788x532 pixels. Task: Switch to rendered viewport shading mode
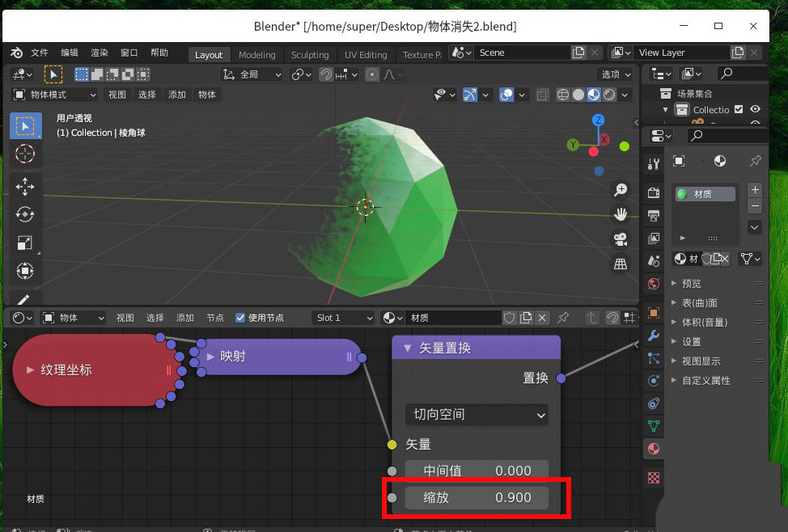pos(609,95)
